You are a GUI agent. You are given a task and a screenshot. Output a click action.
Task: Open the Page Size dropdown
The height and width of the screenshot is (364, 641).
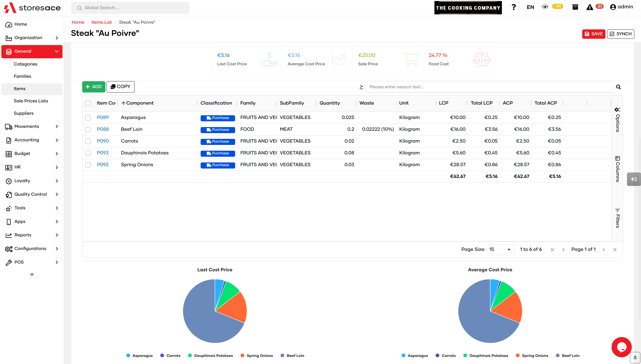tap(501, 250)
